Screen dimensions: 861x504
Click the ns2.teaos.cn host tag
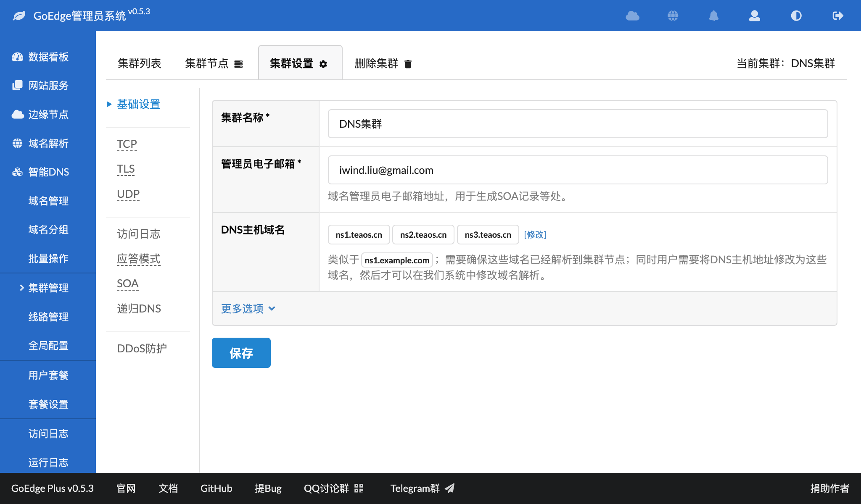tap(423, 235)
